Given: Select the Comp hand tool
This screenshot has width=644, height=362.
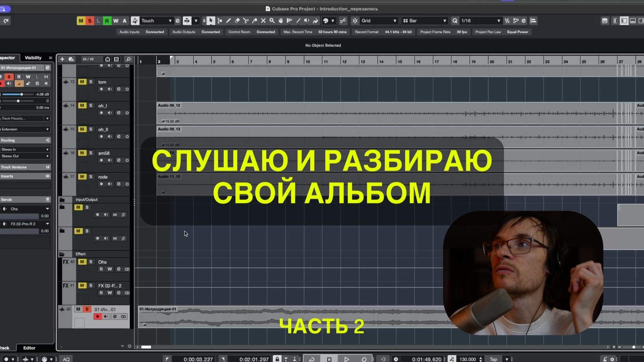Looking at the screenshot, I should click(x=281, y=21).
